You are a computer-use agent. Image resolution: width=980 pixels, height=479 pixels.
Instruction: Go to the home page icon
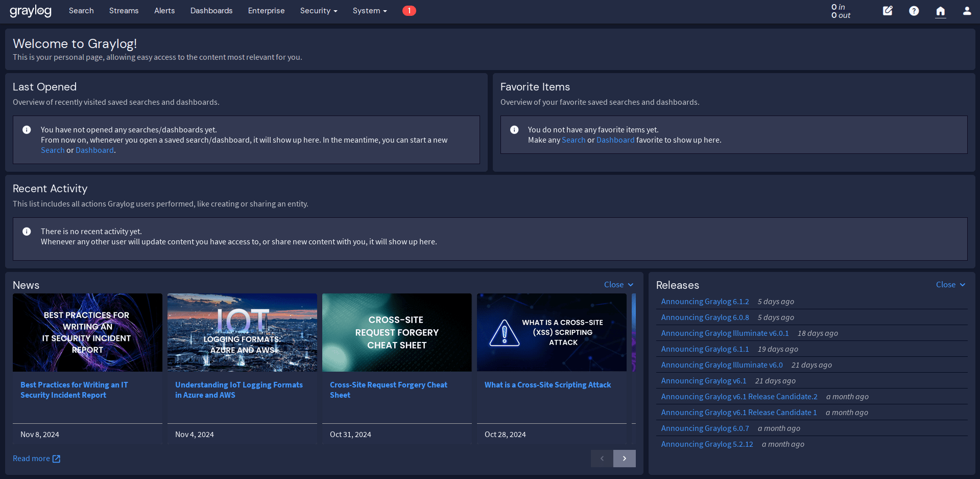click(941, 11)
